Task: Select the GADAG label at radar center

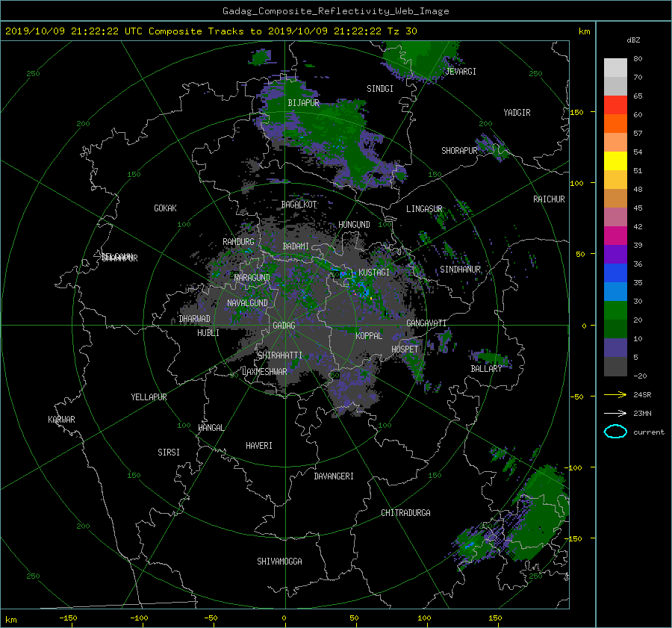Action: point(284,326)
